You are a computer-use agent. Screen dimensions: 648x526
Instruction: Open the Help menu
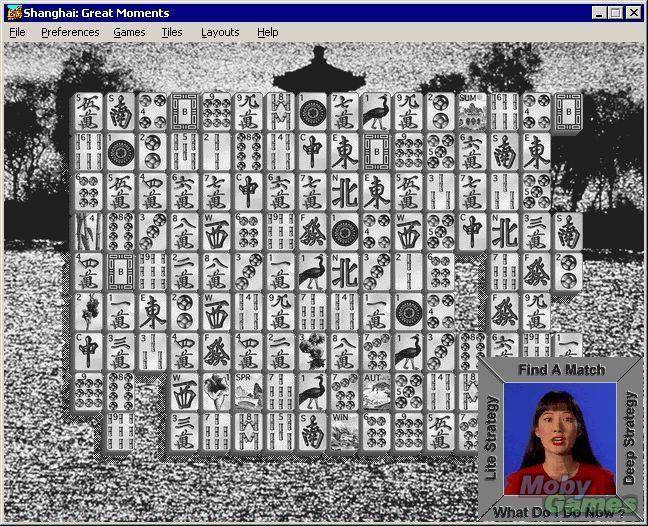268,32
